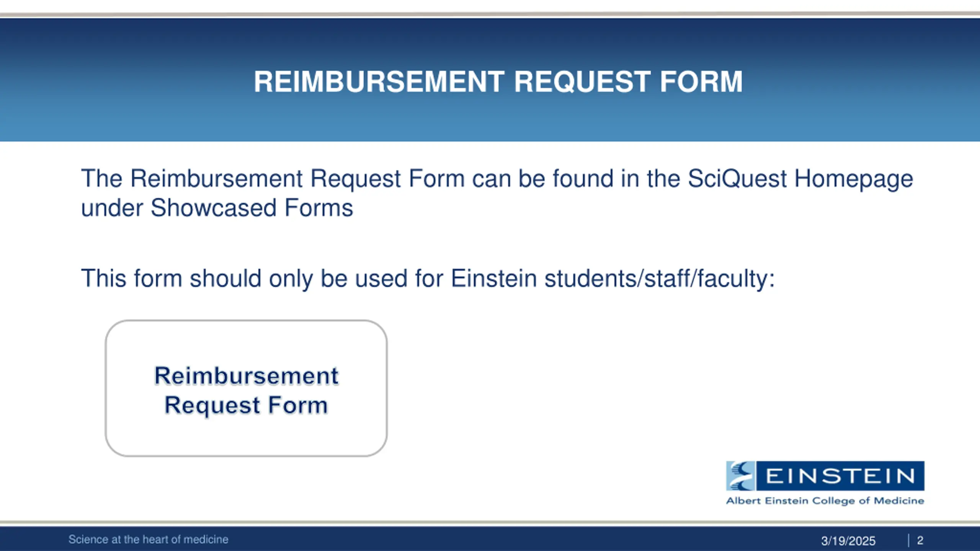
Task: Click the Einstein helix logo icon
Action: click(x=741, y=476)
